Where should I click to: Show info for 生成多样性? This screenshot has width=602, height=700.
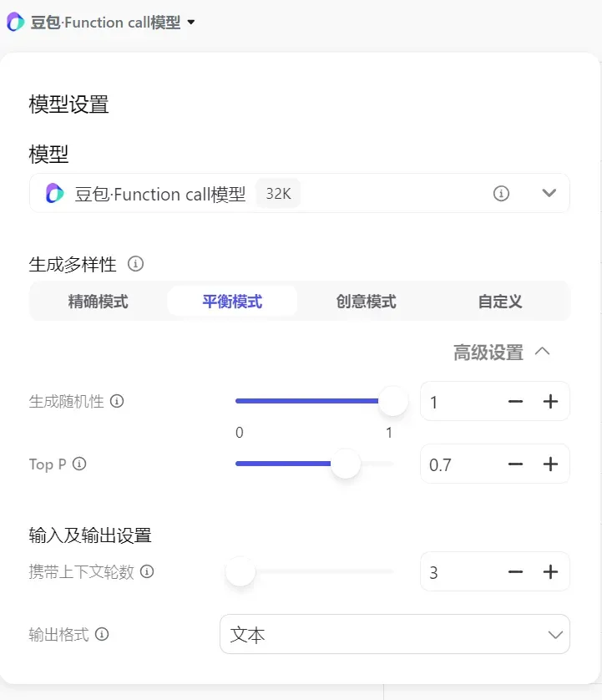(135, 264)
